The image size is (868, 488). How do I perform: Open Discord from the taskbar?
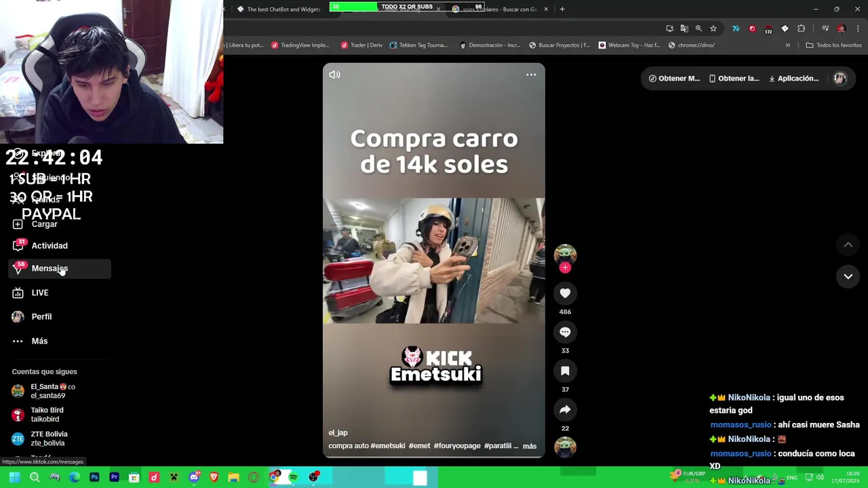coord(194,477)
